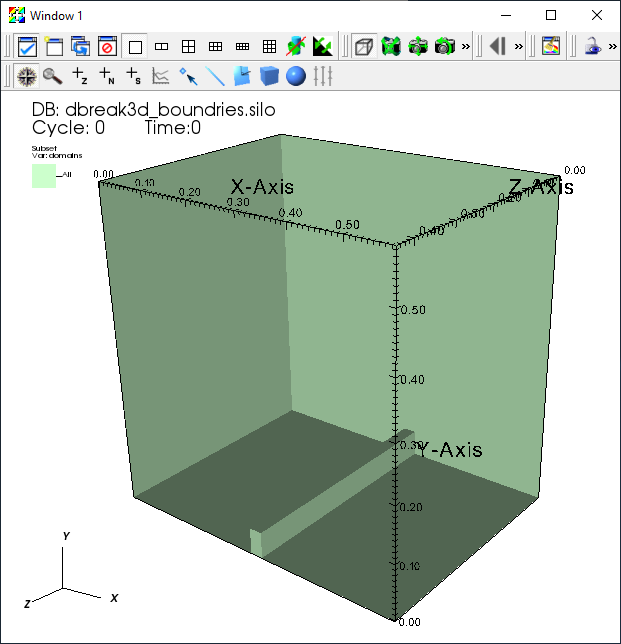Toggle the active window checkmark icon
The width and height of the screenshot is (621, 644).
click(27, 46)
